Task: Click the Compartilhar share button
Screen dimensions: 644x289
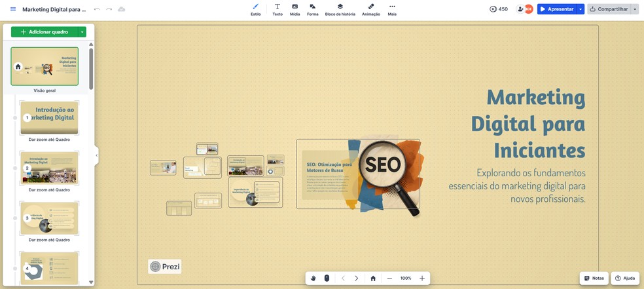Action: click(609, 9)
